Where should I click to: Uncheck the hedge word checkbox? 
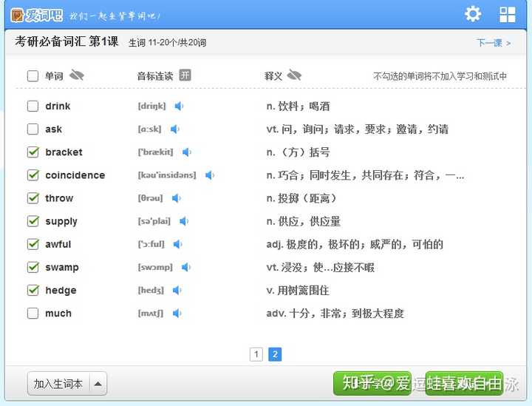(x=33, y=290)
